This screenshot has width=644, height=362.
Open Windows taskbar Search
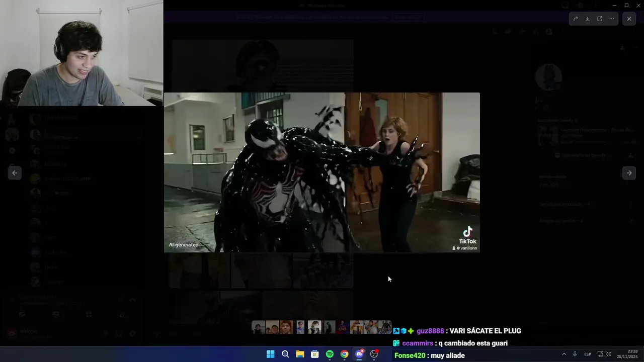click(x=285, y=354)
